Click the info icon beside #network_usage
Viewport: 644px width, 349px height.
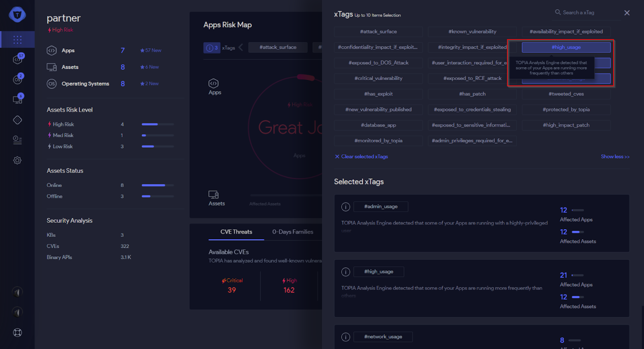(x=345, y=337)
